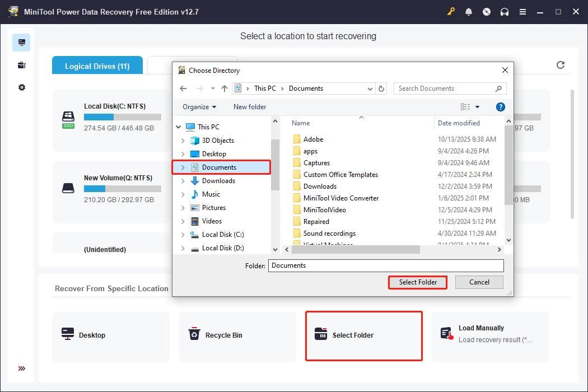This screenshot has width=588, height=392.
Task: Go up one folder level arrow
Action: coord(225,88)
